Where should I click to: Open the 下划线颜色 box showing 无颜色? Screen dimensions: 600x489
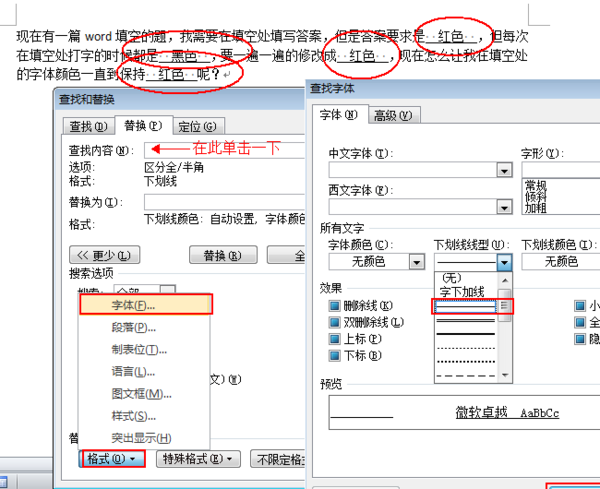[x=561, y=262]
